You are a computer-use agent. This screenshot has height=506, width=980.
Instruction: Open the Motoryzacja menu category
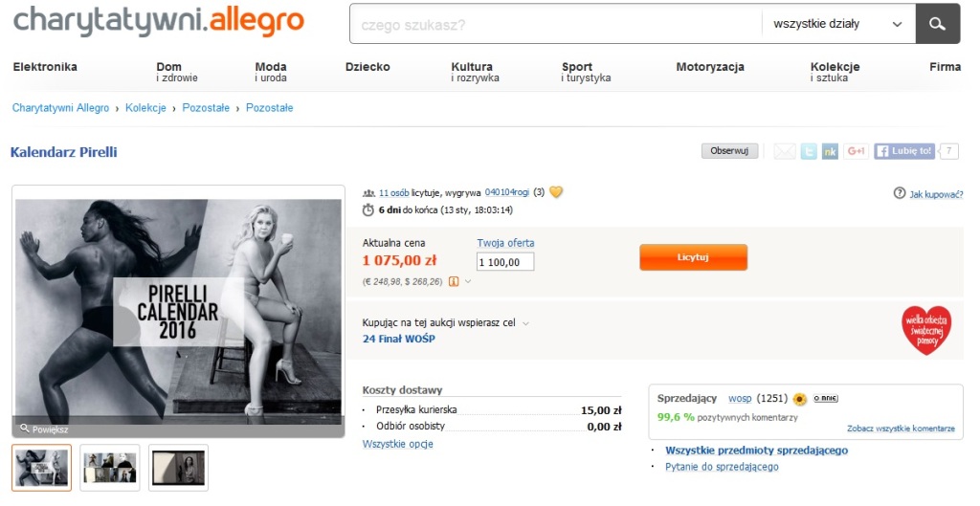pyautogui.click(x=710, y=67)
